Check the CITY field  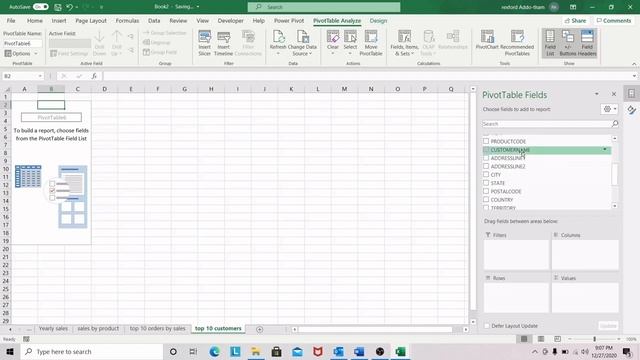click(486, 175)
